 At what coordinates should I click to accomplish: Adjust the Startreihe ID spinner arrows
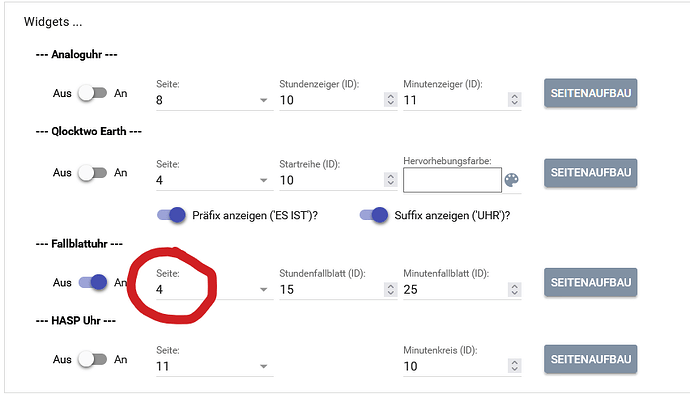[390, 180]
